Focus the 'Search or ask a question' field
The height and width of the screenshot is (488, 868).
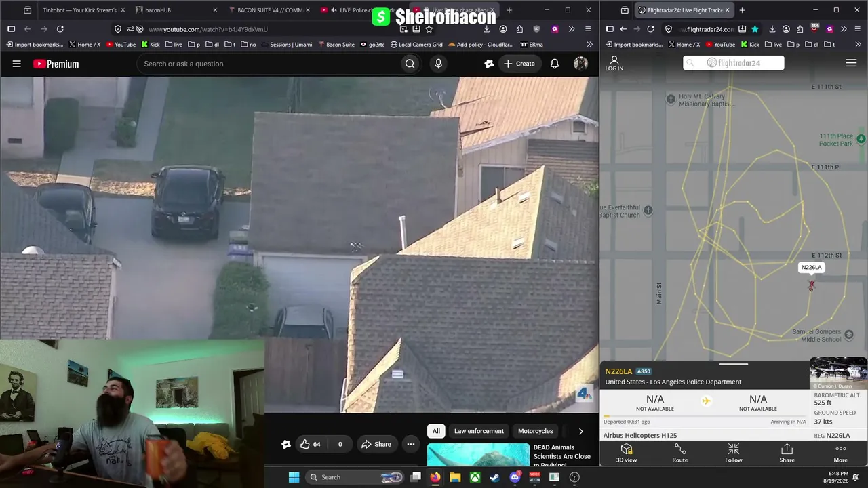coord(271,64)
